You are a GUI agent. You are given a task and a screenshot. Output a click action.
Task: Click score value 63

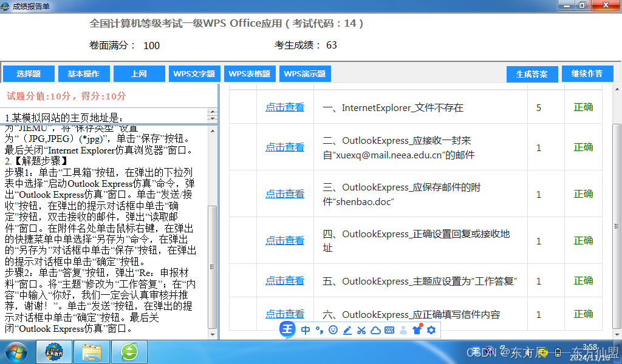click(x=332, y=45)
